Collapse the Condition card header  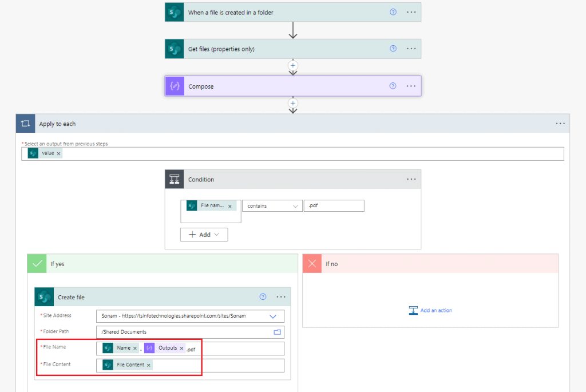[x=292, y=179]
